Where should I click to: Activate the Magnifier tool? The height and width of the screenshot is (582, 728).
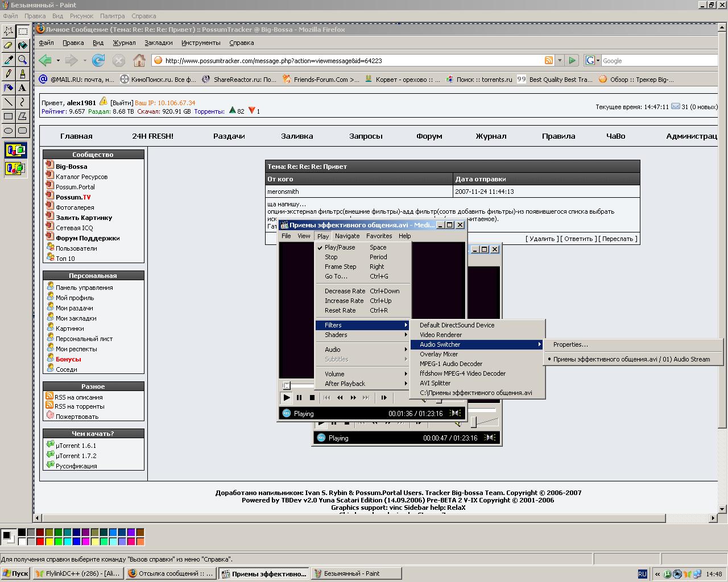(x=22, y=60)
